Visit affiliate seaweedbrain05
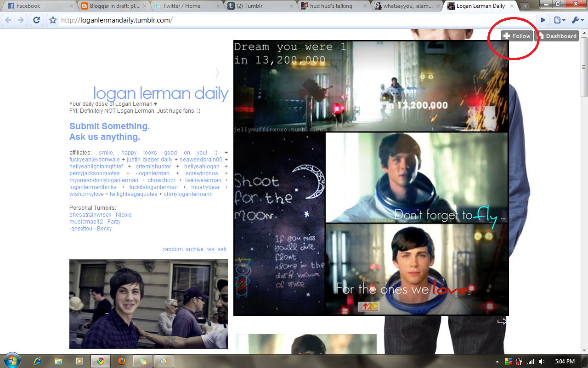 pos(201,160)
